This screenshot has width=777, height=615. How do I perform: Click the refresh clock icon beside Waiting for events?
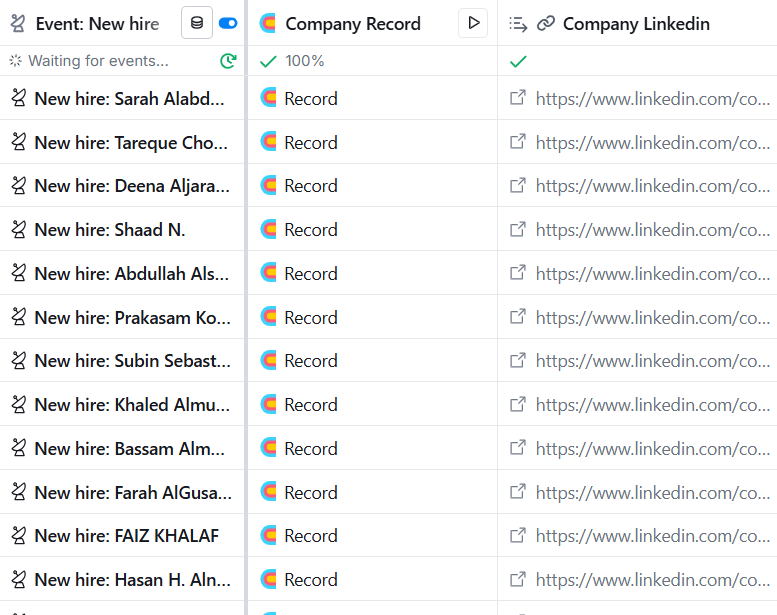click(x=228, y=61)
